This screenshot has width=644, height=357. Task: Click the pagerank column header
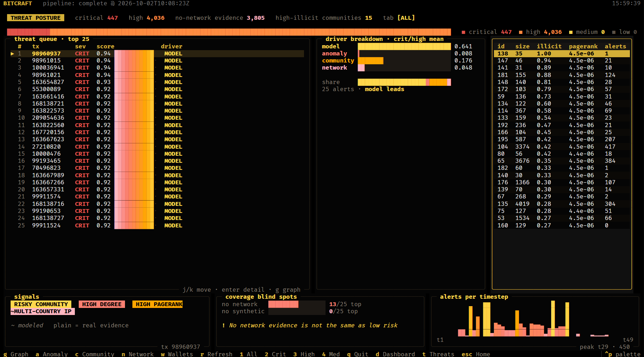tap(583, 46)
